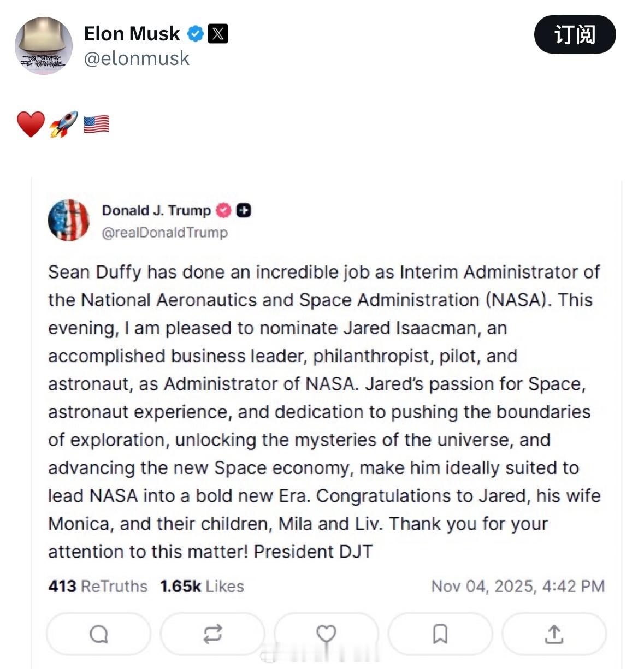Click the black plus badge icon
Image resolution: width=644 pixels, height=669 pixels.
pos(244,210)
